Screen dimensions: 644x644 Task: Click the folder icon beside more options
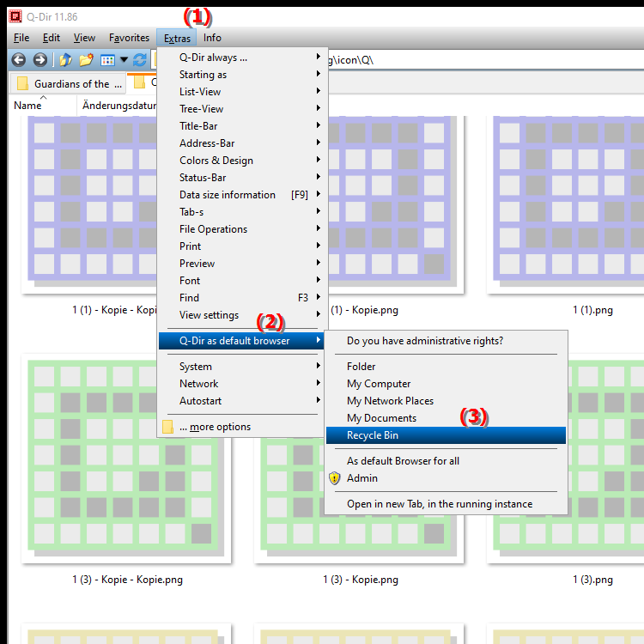click(167, 427)
